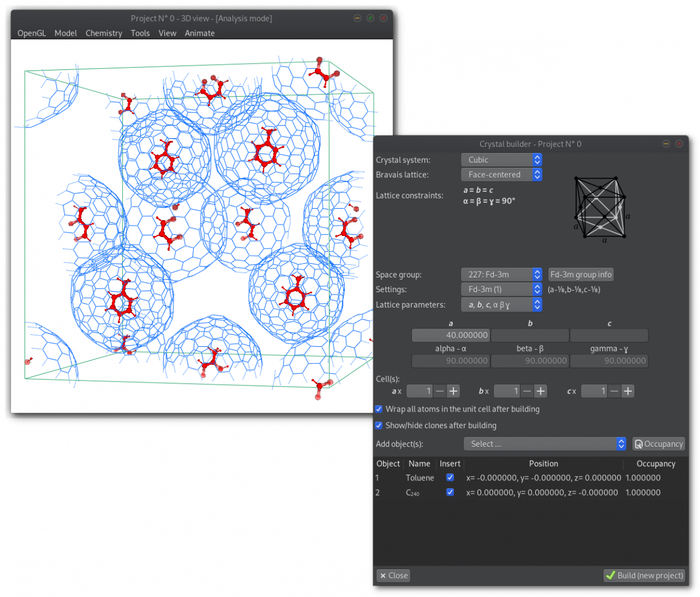Disable wrap all atoms in unit cell
This screenshot has height=597, width=700.
click(379, 409)
